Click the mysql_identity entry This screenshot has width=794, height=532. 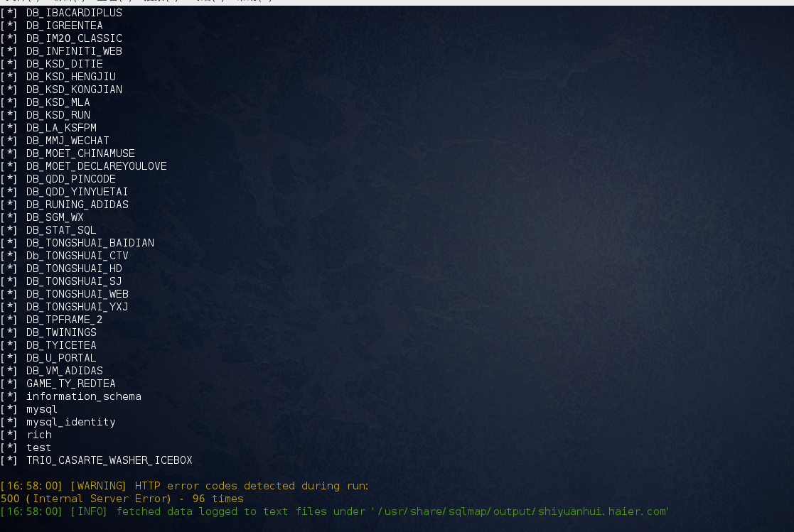coord(71,422)
